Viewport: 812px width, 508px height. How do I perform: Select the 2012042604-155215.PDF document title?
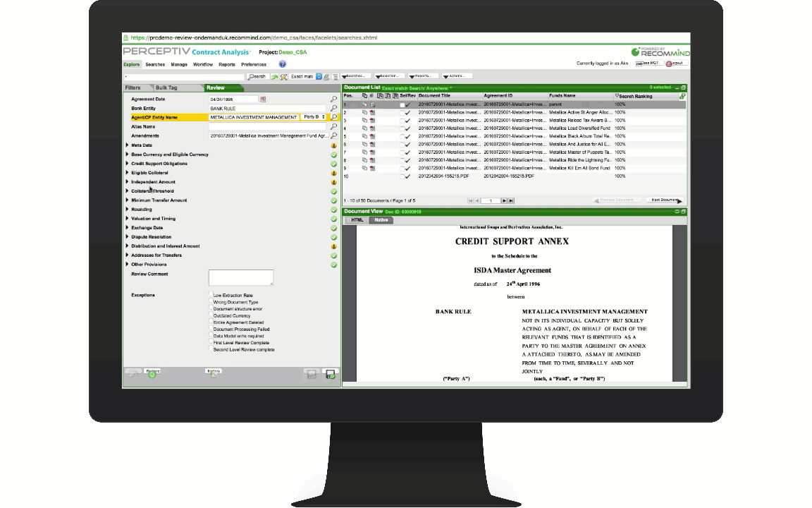point(444,176)
